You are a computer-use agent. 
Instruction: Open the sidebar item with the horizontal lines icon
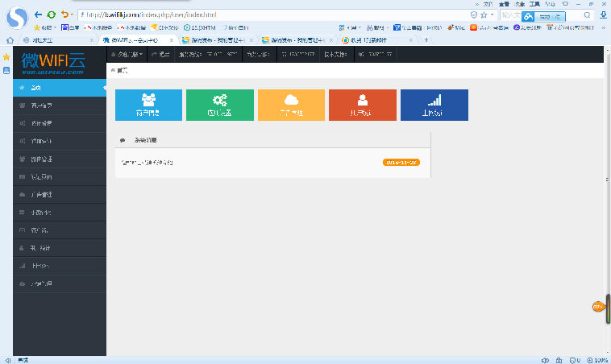[x=60, y=213]
